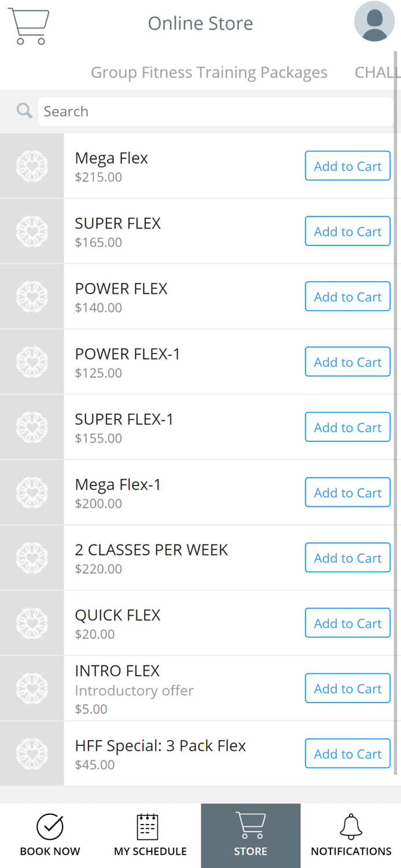This screenshot has height=868, width=401.
Task: Add HFF Special: 3 Pack Flex to cart
Action: 347,753
